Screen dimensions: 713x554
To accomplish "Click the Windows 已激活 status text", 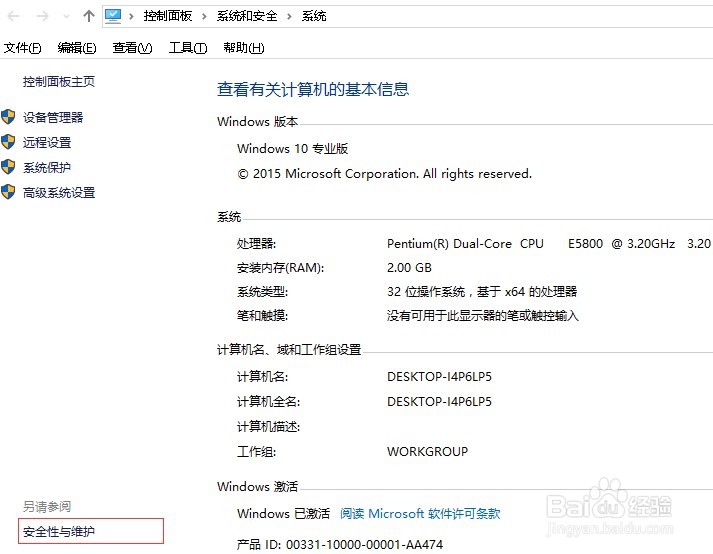I will 283,514.
